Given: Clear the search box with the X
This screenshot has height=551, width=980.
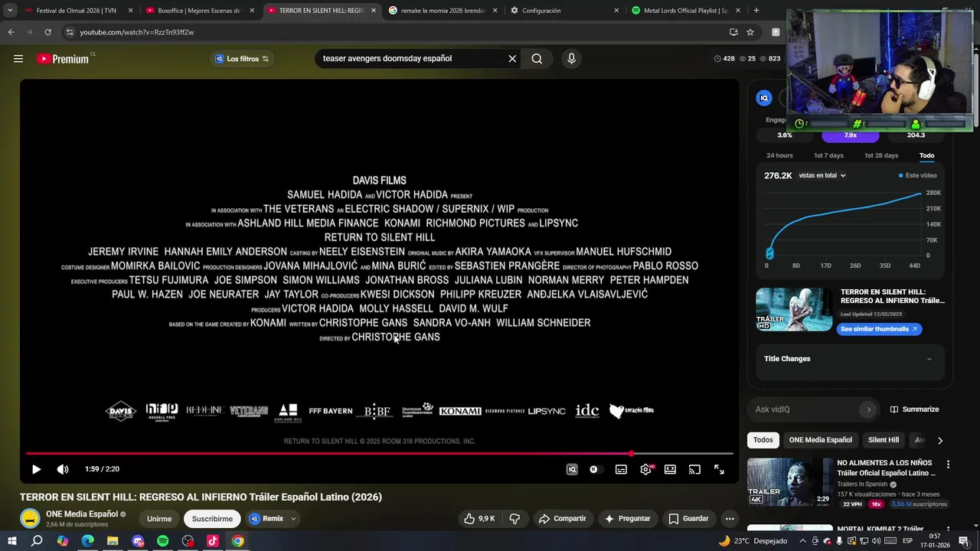Looking at the screenshot, I should tap(512, 59).
